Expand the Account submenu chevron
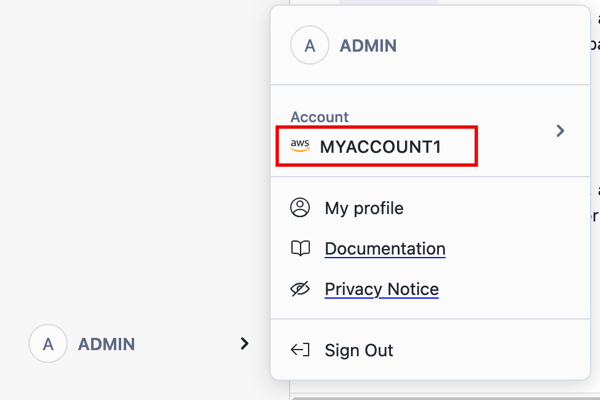 pos(560,131)
